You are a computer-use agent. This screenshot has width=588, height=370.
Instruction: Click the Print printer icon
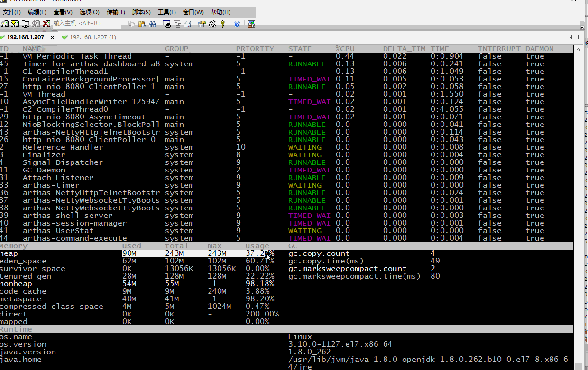[x=187, y=24]
